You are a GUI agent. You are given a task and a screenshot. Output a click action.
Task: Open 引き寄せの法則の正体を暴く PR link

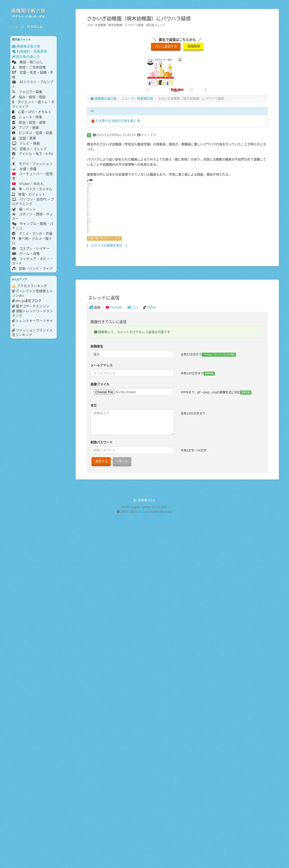[116, 121]
